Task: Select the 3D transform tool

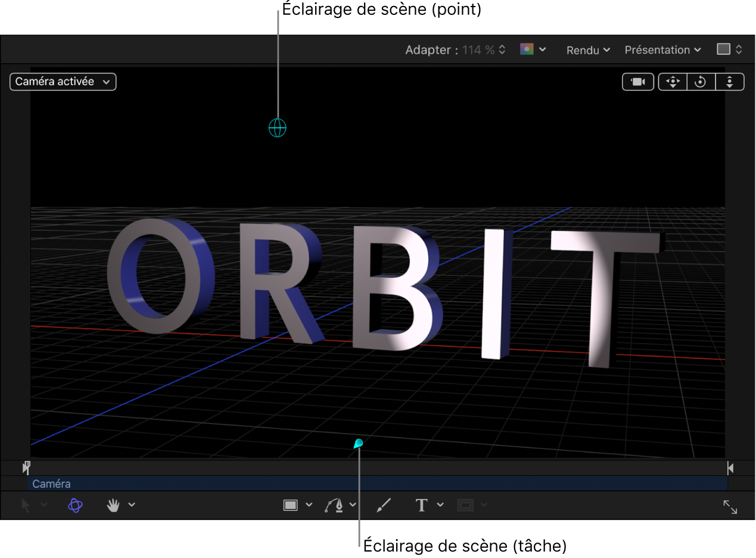Action: 75,505
